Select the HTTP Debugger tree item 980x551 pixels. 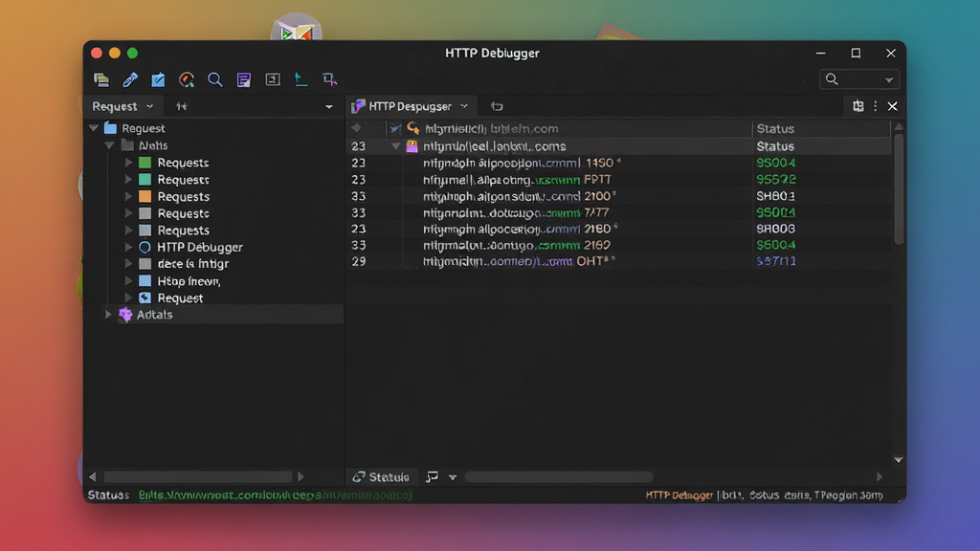point(200,247)
